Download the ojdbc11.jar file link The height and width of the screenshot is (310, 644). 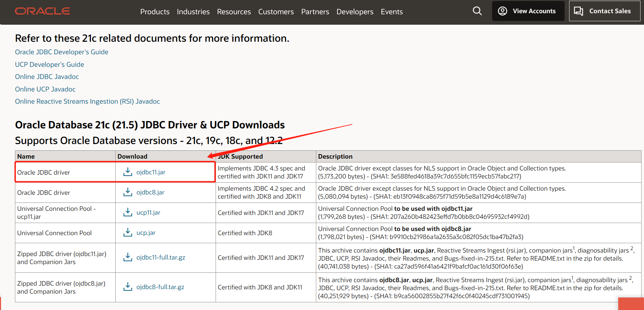[x=151, y=172]
